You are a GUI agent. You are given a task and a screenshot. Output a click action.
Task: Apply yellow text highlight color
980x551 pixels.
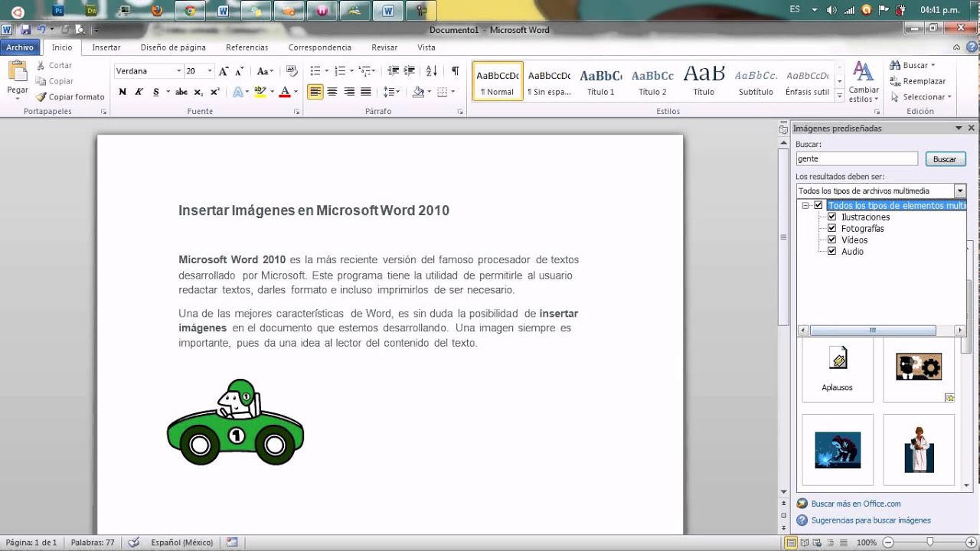pos(260,92)
